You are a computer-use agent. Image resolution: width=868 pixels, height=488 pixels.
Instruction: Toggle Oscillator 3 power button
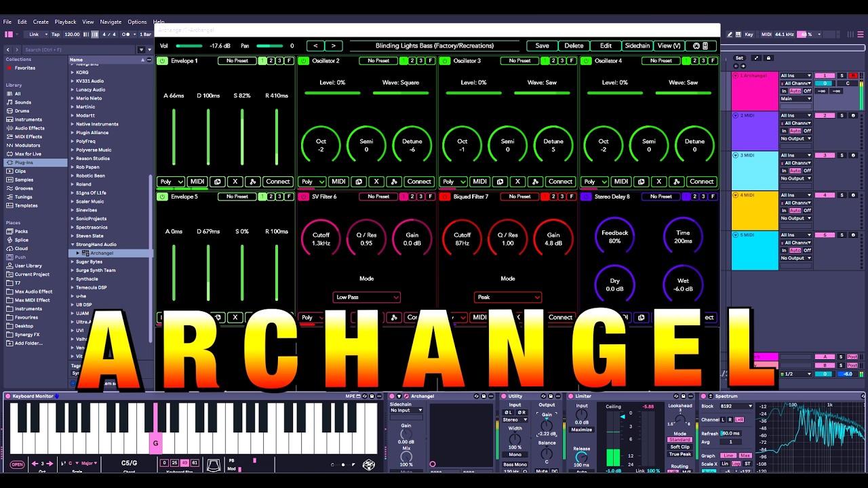(x=445, y=61)
